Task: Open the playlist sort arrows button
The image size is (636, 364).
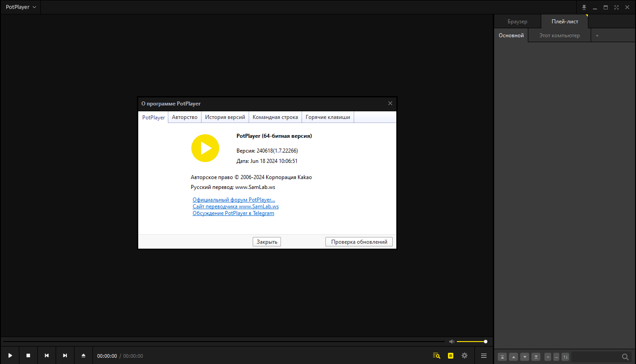Action: coord(566,357)
